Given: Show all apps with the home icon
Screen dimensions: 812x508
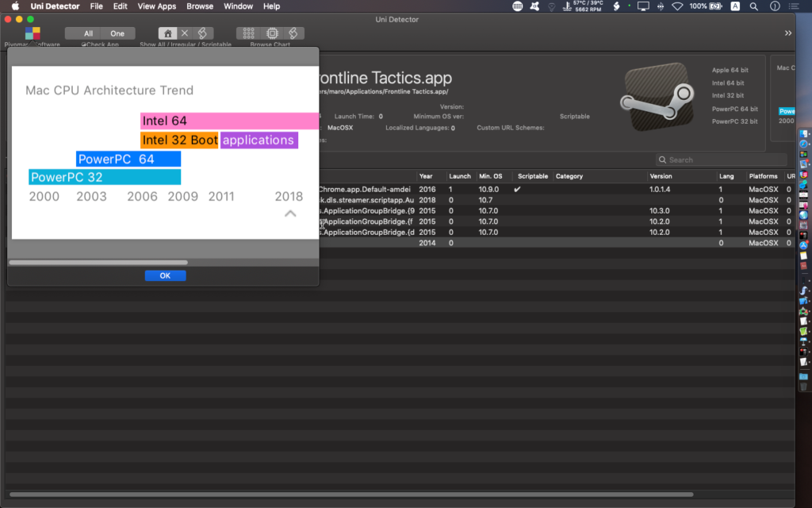Looking at the screenshot, I should (x=167, y=33).
